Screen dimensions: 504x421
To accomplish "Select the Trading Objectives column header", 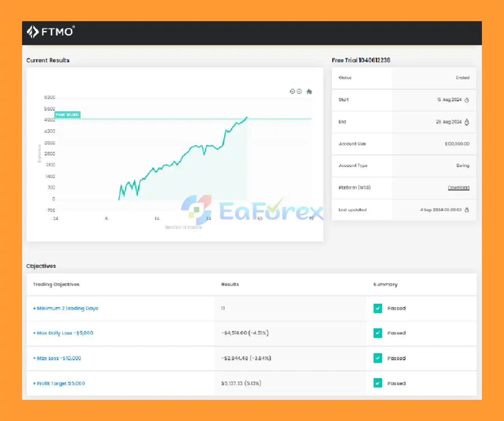I will tap(56, 284).
